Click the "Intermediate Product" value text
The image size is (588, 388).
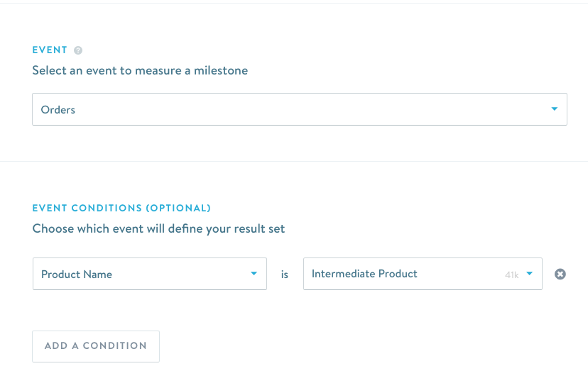click(x=364, y=274)
